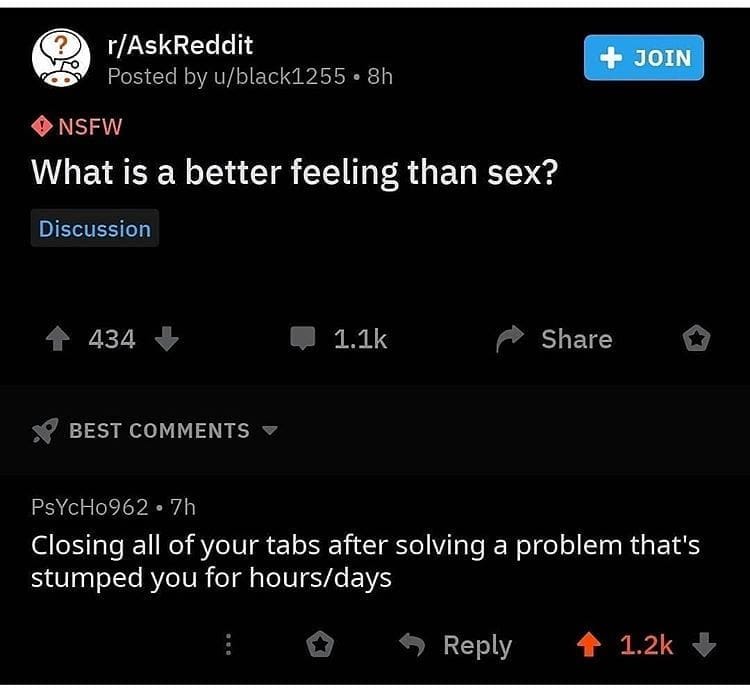The height and width of the screenshot is (691, 750).
Task: Click the post title text
Action: (x=295, y=173)
